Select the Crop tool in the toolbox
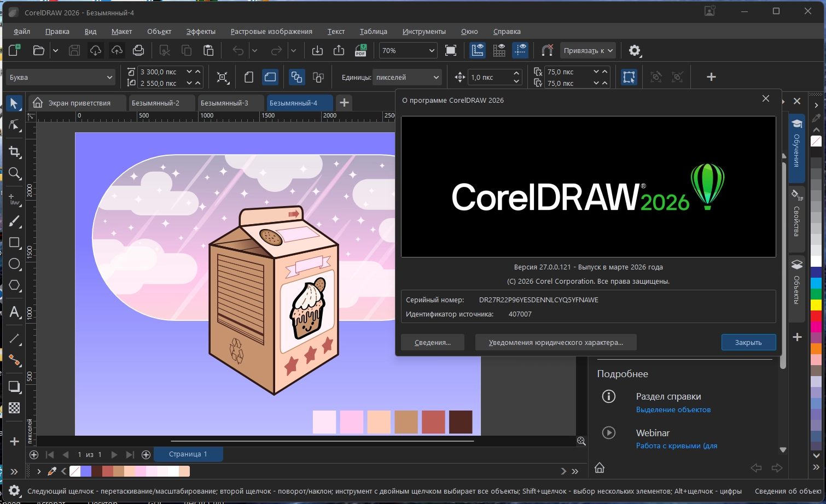The height and width of the screenshot is (504, 826). 15,152
